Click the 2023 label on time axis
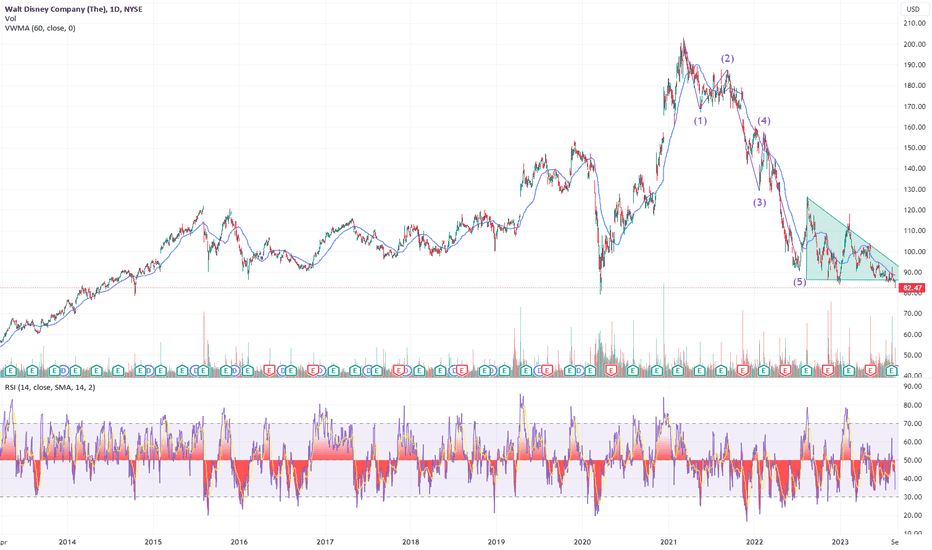Image resolution: width=932 pixels, height=550 pixels. 840,542
